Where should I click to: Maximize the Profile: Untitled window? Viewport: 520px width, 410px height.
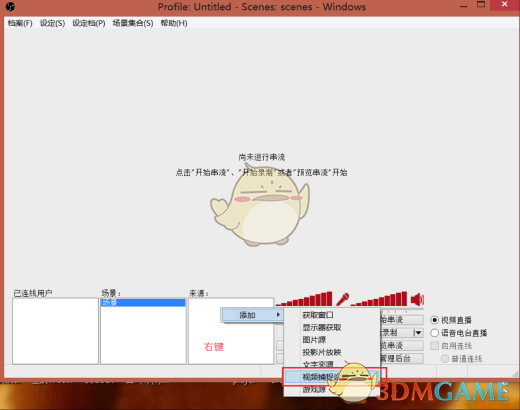(x=481, y=5)
